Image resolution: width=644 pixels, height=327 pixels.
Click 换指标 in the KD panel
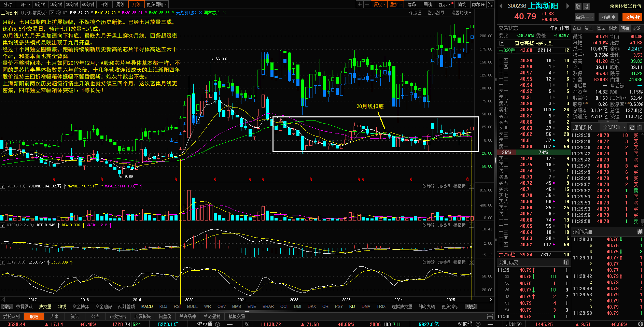point(459,262)
